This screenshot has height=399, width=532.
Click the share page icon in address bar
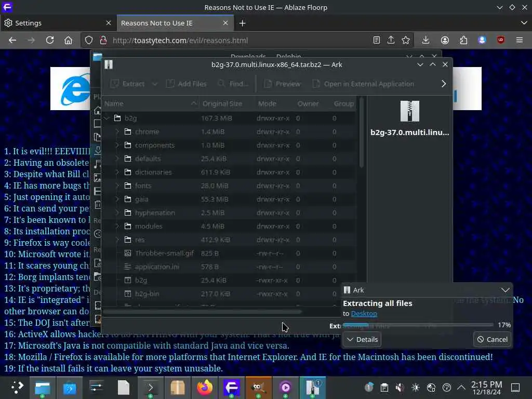pyautogui.click(x=391, y=41)
